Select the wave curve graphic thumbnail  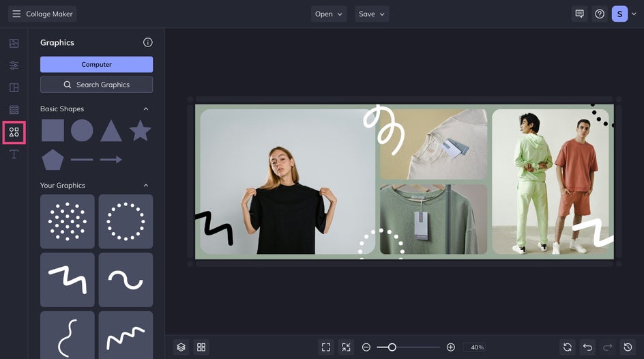click(x=126, y=280)
